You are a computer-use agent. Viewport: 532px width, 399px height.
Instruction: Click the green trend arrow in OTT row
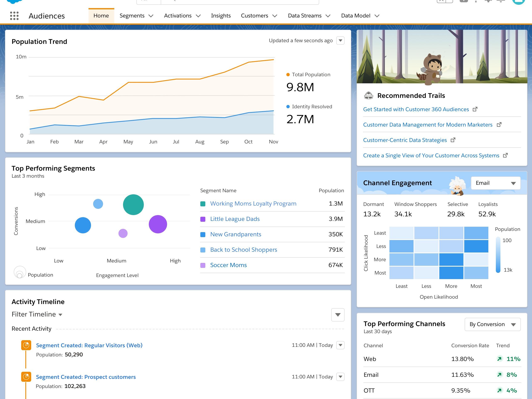coord(500,390)
